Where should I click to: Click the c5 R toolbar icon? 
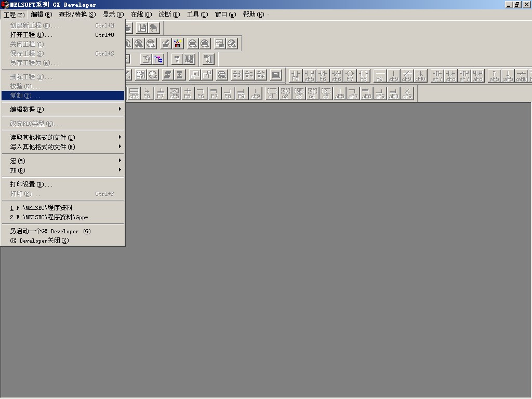click(326, 94)
